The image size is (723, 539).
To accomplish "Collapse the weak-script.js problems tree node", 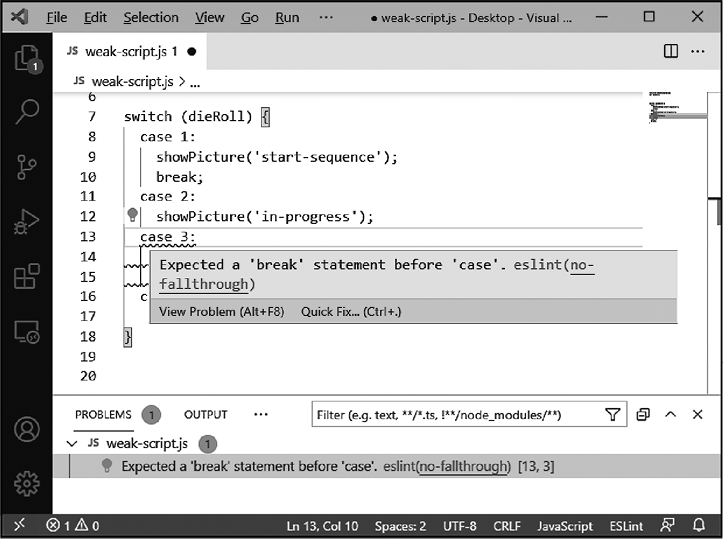I will point(72,443).
